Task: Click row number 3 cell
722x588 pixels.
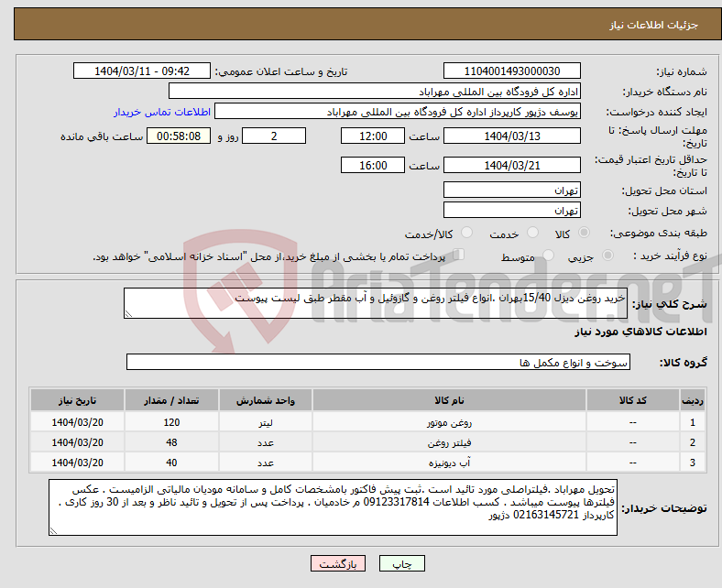Action: [x=693, y=463]
